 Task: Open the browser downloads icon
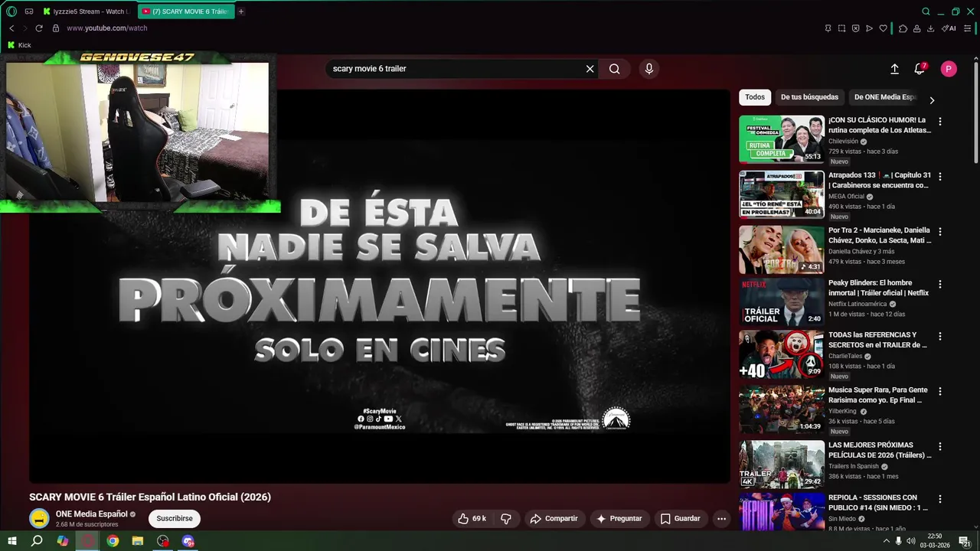(930, 28)
